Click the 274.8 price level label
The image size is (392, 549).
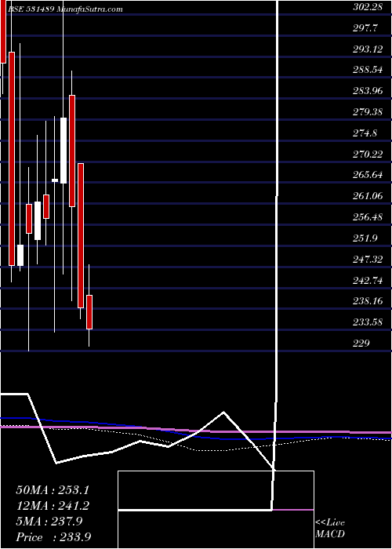[x=365, y=133]
